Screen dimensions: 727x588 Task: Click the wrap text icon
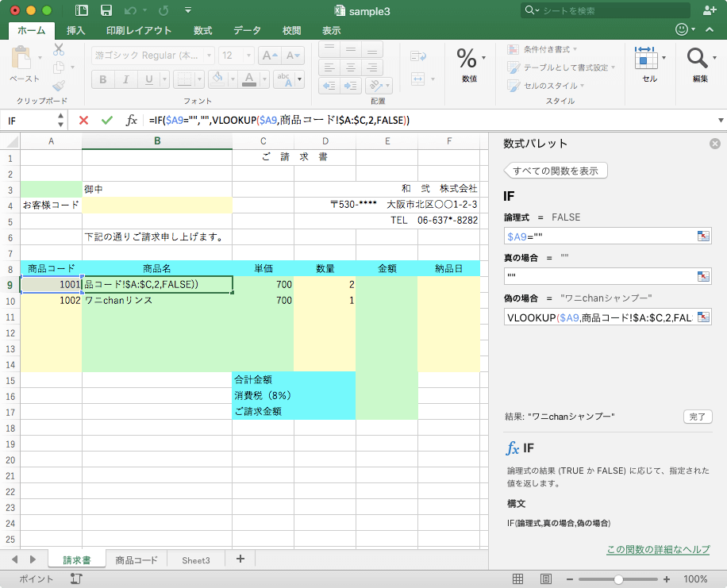tap(418, 56)
